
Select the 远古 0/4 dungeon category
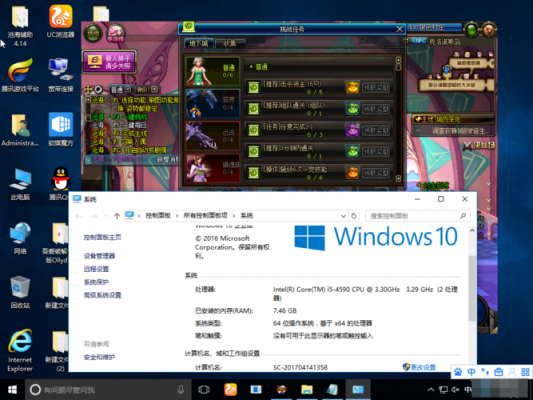click(213, 136)
